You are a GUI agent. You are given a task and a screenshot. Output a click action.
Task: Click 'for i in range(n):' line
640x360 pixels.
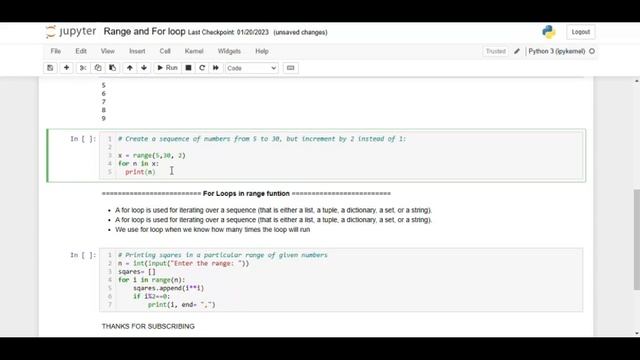click(x=151, y=280)
